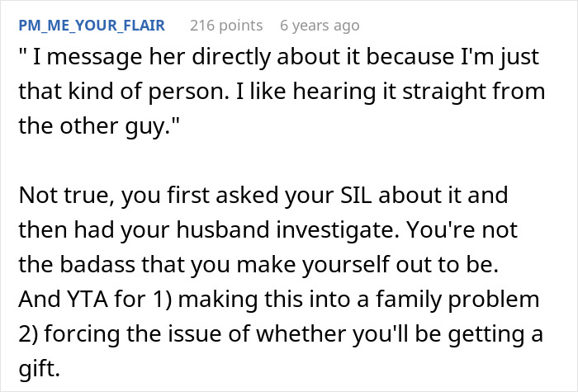This screenshot has height=392, width=578.
Task: Click the '6 years ago' timestamp
Action: [320, 25]
